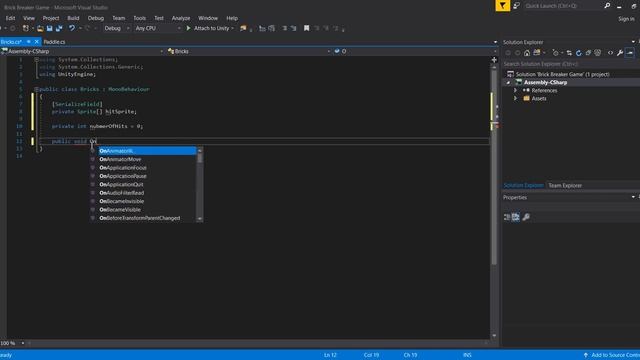Open the Bricks class navigation dropdown
640x360 pixels.
point(249,51)
